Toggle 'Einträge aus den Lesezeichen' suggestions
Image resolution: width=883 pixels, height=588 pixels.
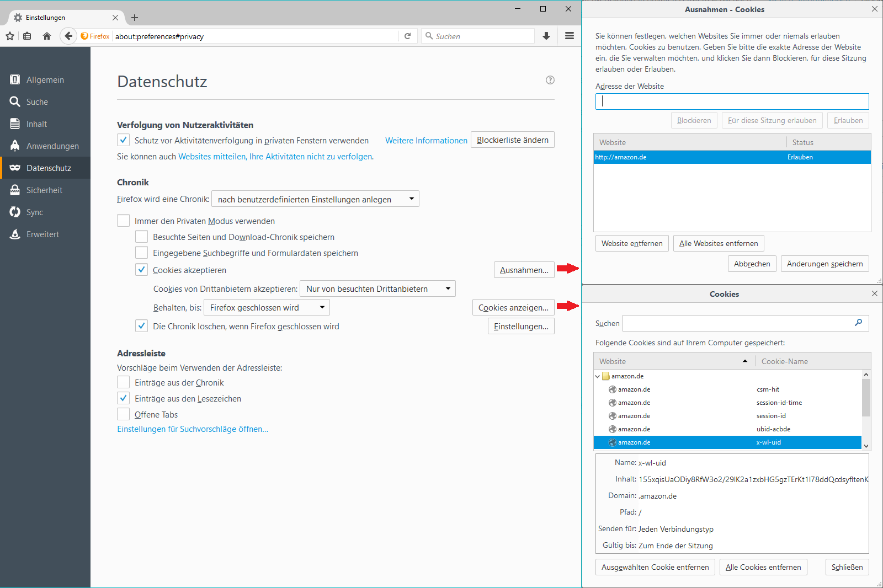click(123, 398)
